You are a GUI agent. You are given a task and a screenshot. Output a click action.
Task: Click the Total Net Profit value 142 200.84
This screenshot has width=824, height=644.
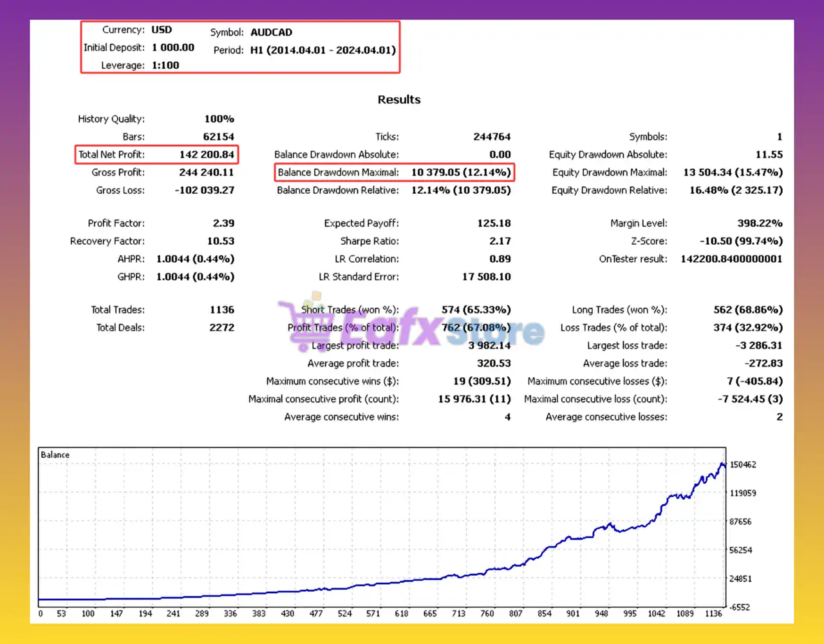tap(206, 155)
